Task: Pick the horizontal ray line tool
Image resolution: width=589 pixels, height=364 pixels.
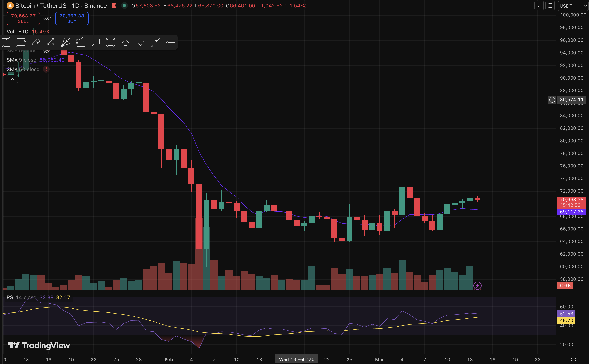Action: (x=170, y=42)
